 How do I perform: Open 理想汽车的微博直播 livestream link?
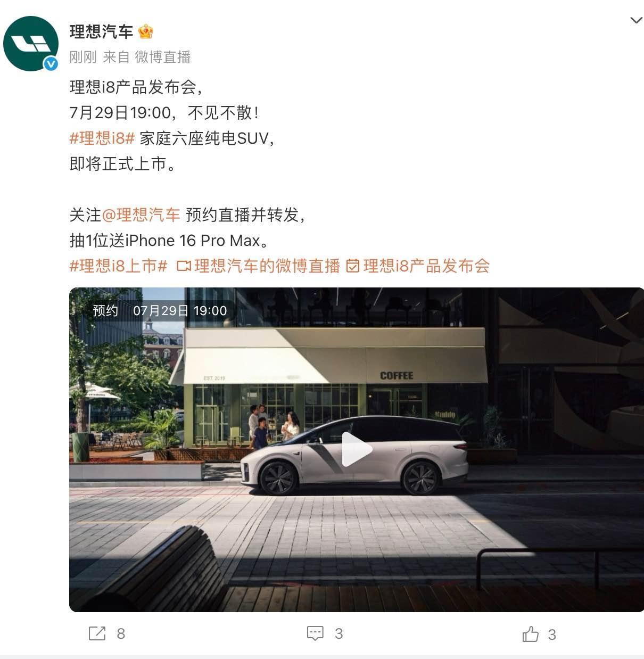(x=267, y=266)
